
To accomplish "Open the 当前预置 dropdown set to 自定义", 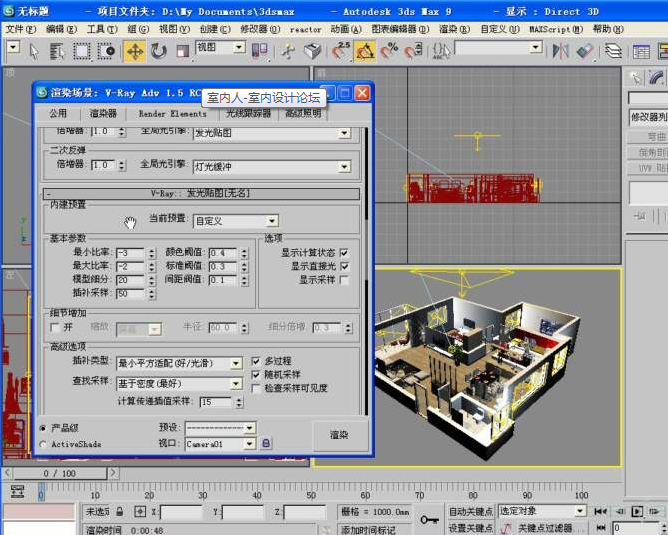I will point(236,221).
